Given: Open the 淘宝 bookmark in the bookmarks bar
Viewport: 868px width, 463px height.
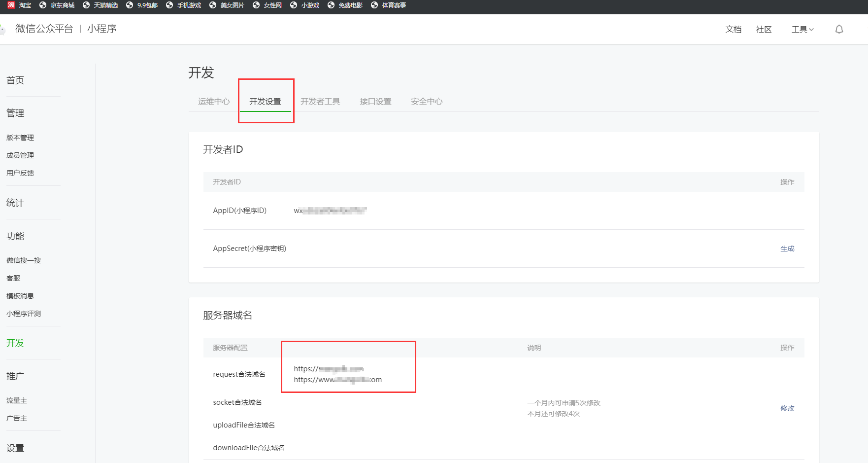Looking at the screenshot, I should point(24,6).
